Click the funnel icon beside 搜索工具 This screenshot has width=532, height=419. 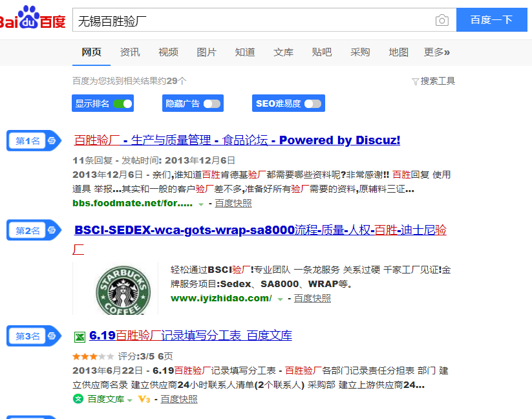click(415, 81)
